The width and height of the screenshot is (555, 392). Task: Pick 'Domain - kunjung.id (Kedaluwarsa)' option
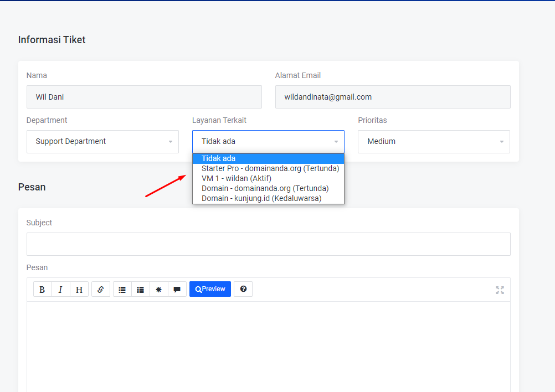coord(261,198)
